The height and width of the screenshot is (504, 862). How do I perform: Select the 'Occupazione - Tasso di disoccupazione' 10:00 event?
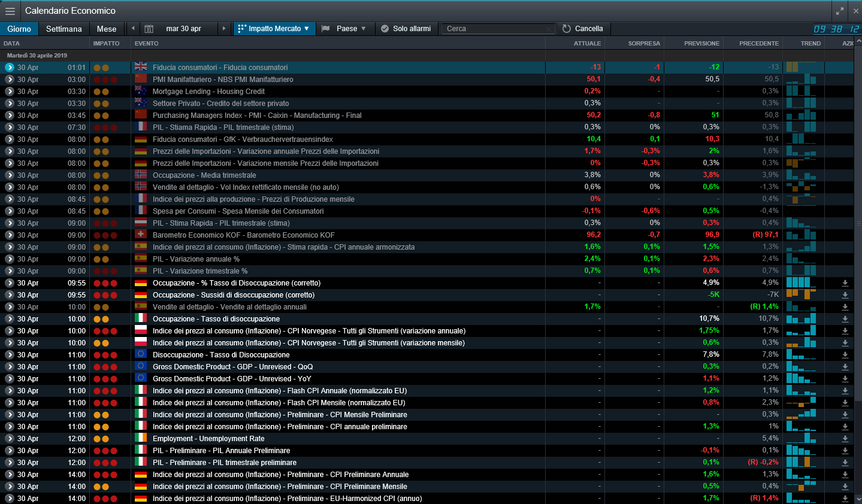[216, 319]
